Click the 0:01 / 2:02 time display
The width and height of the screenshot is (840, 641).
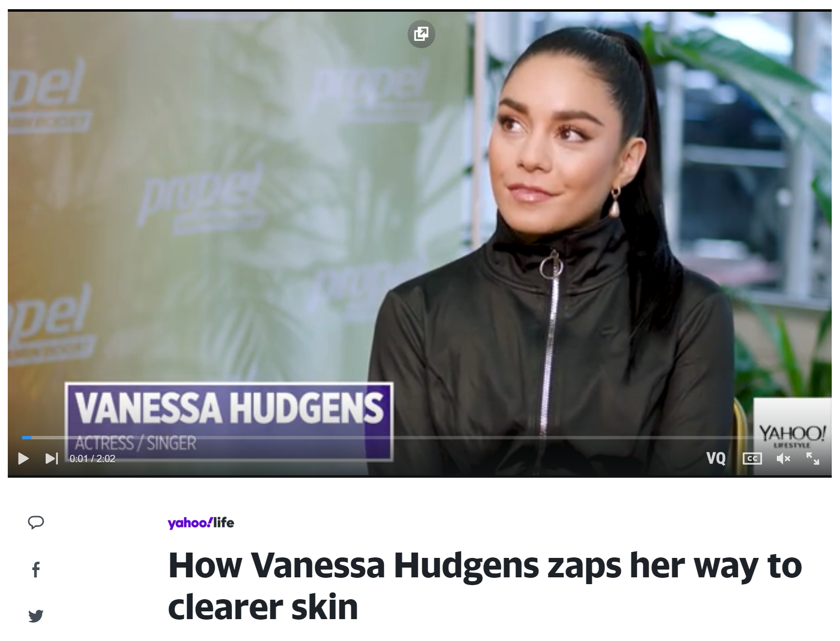92,458
